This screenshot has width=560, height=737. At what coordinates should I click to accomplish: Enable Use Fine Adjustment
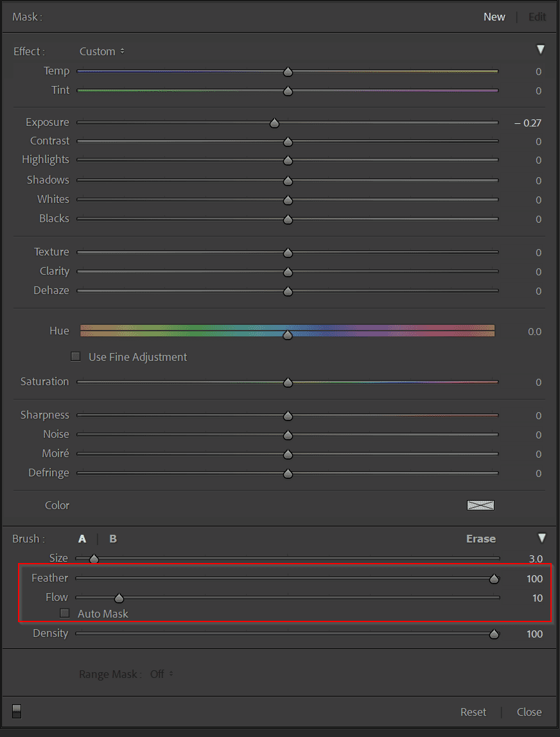click(x=75, y=356)
